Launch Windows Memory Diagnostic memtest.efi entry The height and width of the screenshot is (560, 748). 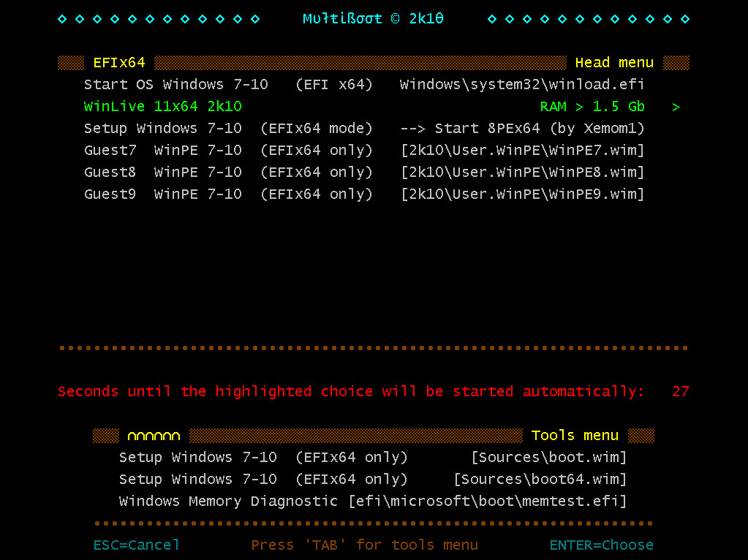pos(373,502)
